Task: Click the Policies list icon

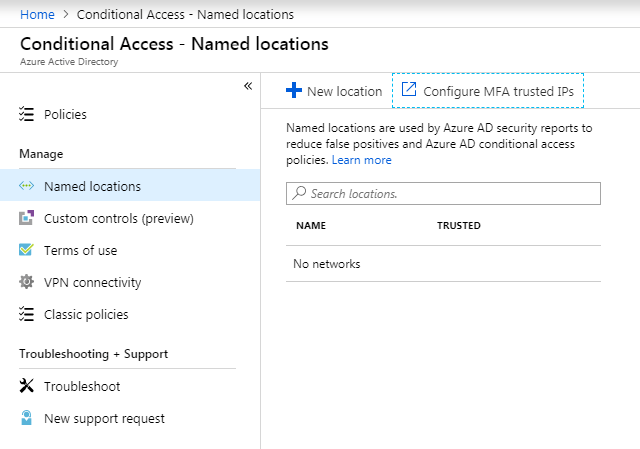Action: (x=27, y=114)
